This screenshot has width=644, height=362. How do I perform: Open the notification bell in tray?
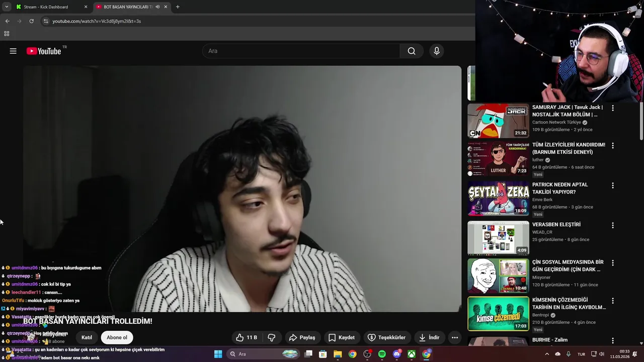634,354
